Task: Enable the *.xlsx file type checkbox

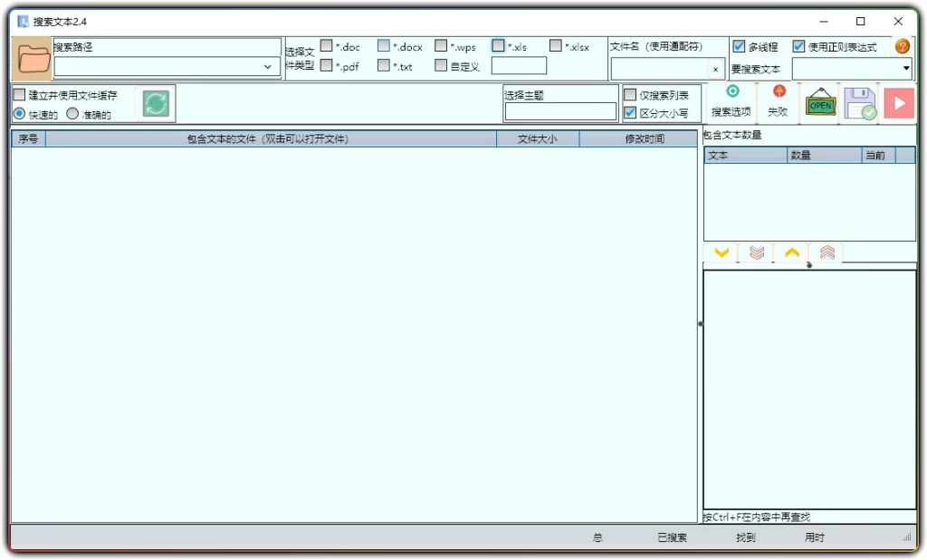Action: (556, 45)
